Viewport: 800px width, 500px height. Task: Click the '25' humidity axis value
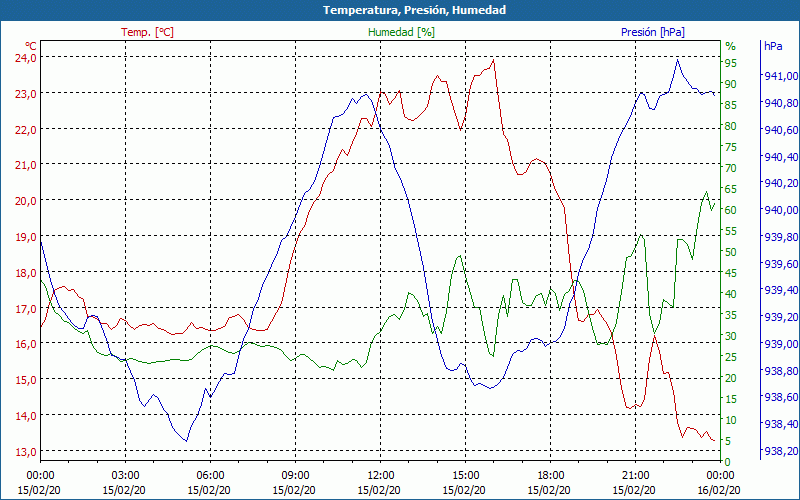(x=731, y=357)
